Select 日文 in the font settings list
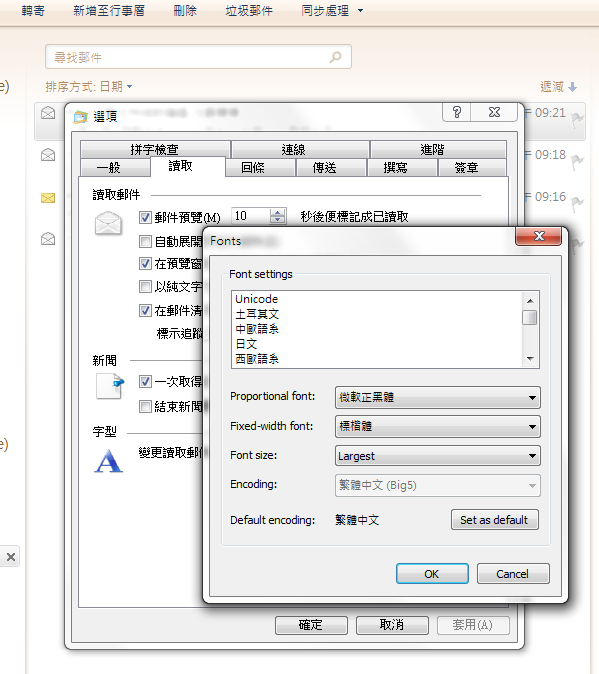Viewport: 599px width, 674px height. click(x=246, y=344)
